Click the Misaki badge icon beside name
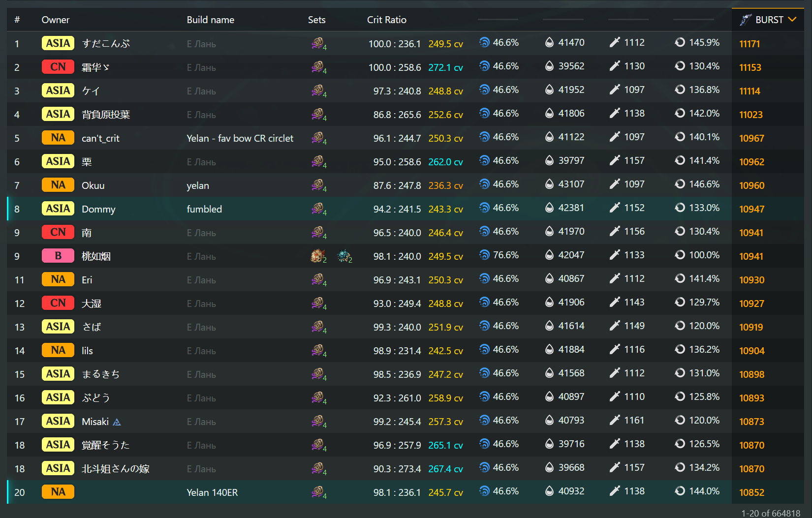The height and width of the screenshot is (518, 812). (117, 422)
